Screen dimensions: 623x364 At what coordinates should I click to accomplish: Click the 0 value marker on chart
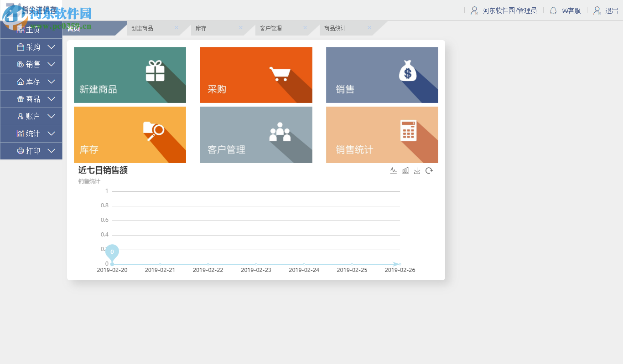[x=112, y=252]
